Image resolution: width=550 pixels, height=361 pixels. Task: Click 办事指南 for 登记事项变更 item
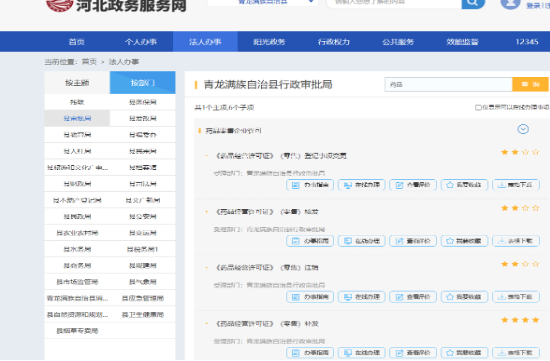pos(310,185)
